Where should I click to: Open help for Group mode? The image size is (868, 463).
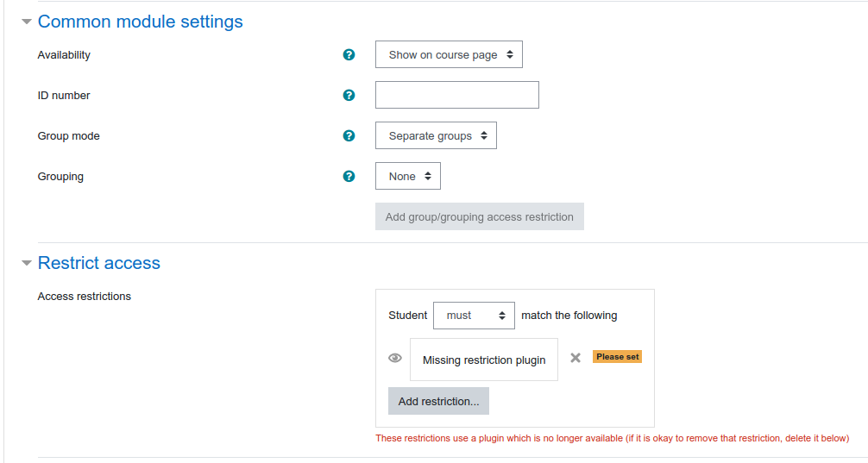[x=349, y=135]
